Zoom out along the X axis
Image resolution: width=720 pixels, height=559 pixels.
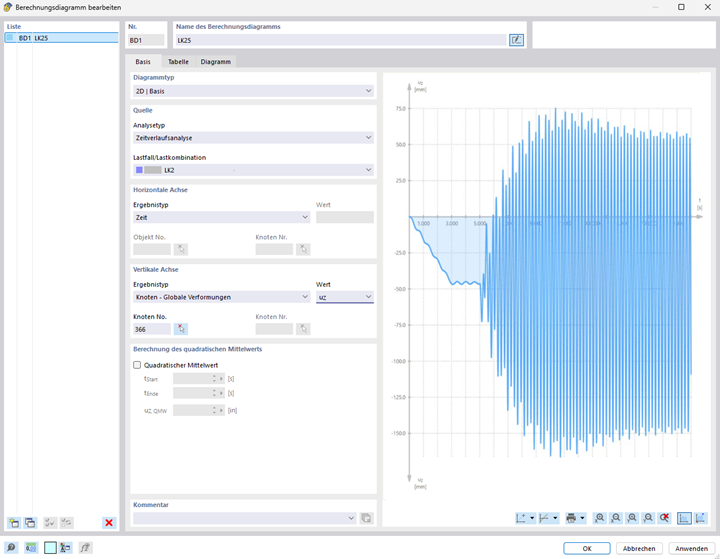[616, 518]
